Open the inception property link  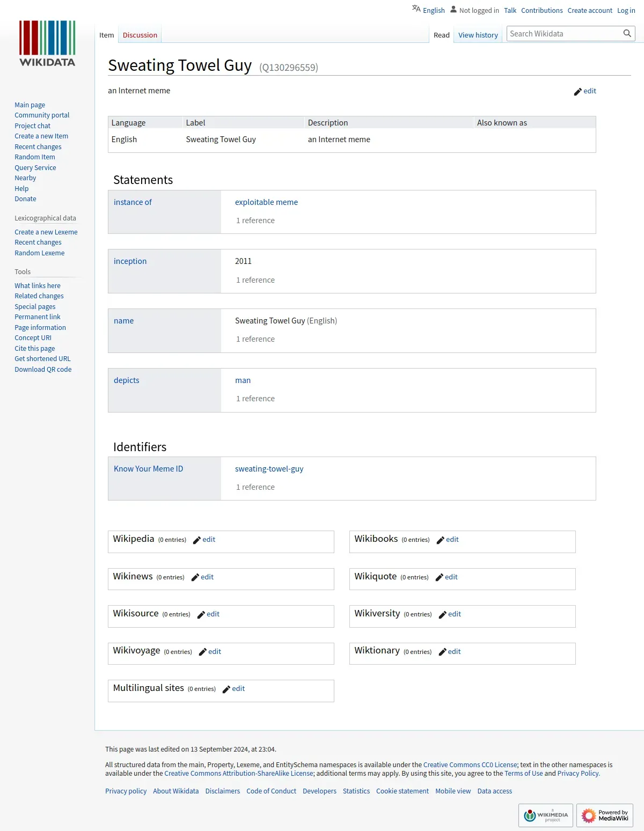pyautogui.click(x=130, y=261)
